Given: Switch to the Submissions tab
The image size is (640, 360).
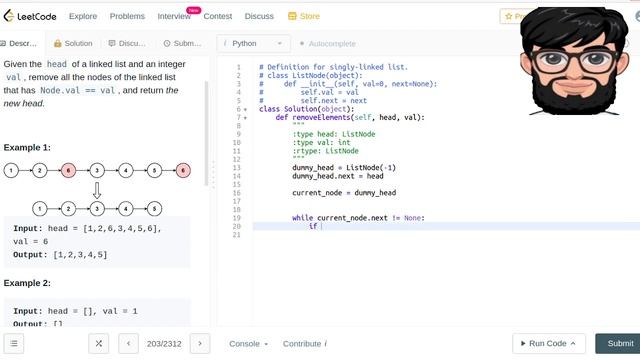Looking at the screenshot, I should 182,43.
